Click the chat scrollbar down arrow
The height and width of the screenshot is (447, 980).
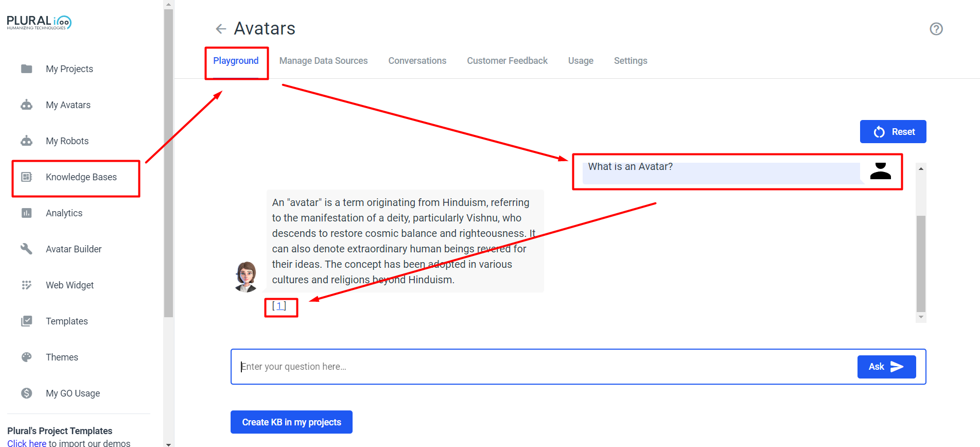point(921,317)
